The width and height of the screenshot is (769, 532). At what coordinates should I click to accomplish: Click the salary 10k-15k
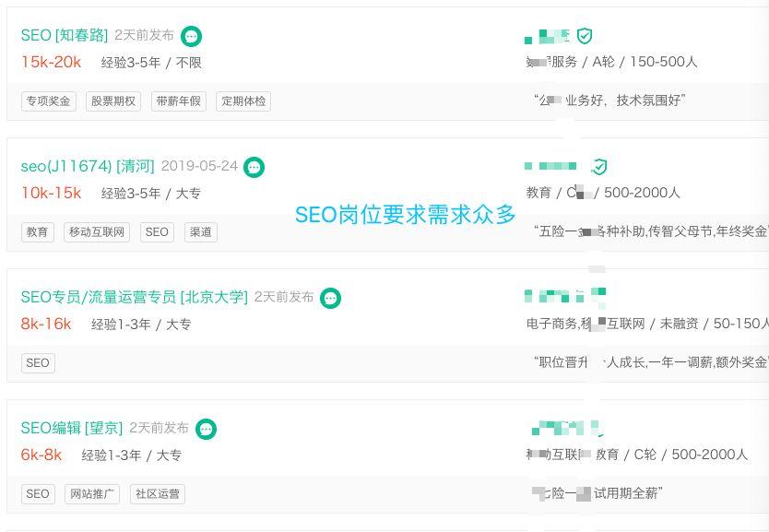pyautogui.click(x=51, y=194)
